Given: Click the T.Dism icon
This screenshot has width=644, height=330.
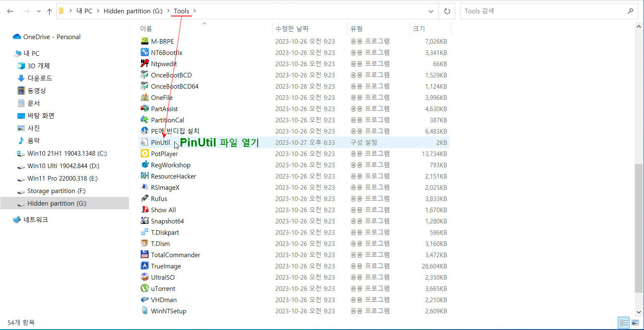Looking at the screenshot, I should (144, 243).
